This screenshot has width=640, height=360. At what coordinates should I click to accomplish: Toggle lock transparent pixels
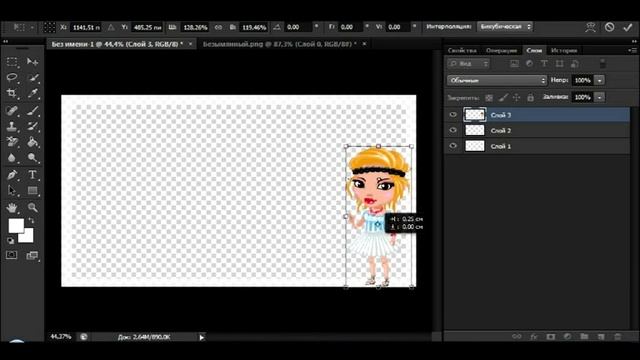pyautogui.click(x=489, y=98)
